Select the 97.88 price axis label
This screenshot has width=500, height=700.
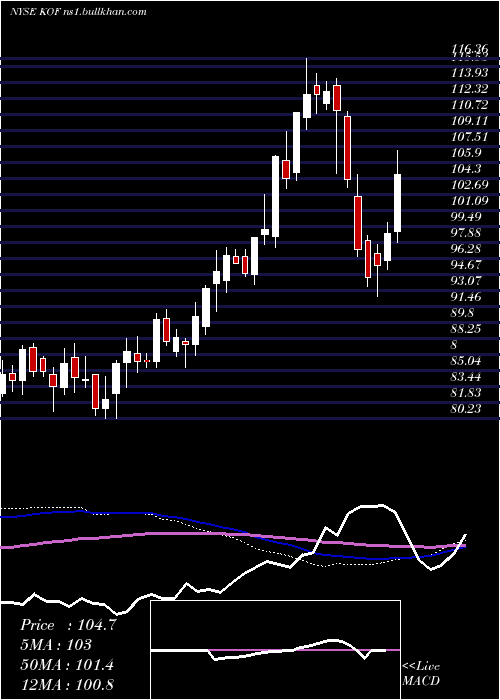coord(466,233)
